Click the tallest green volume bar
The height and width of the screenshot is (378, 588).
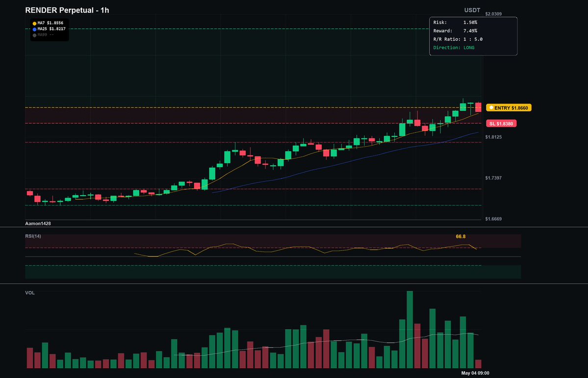pos(410,329)
